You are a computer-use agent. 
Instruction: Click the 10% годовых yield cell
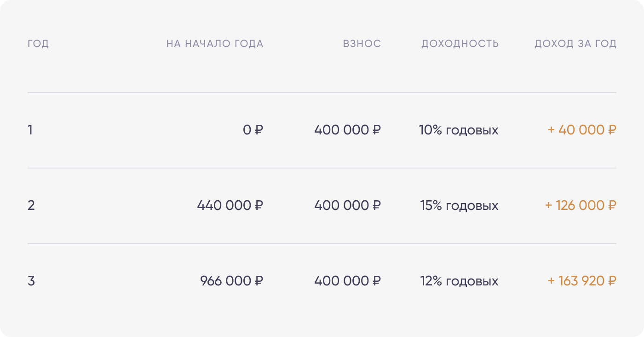pyautogui.click(x=459, y=130)
